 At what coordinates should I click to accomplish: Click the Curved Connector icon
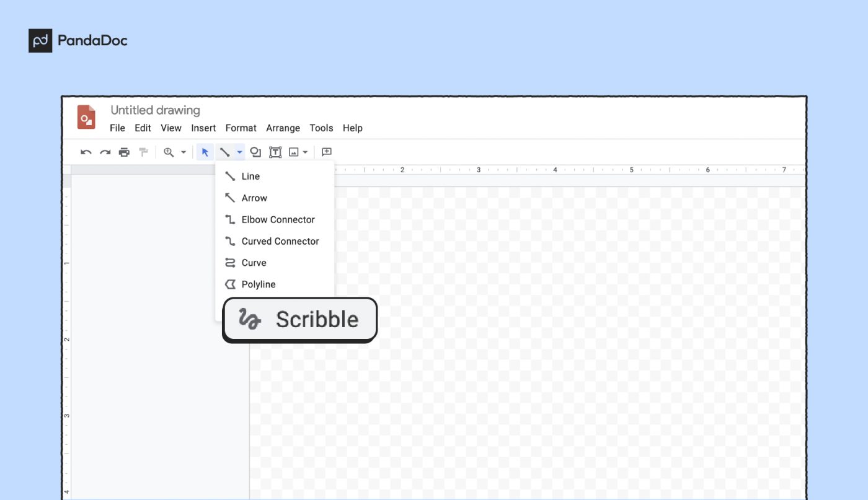(x=230, y=242)
